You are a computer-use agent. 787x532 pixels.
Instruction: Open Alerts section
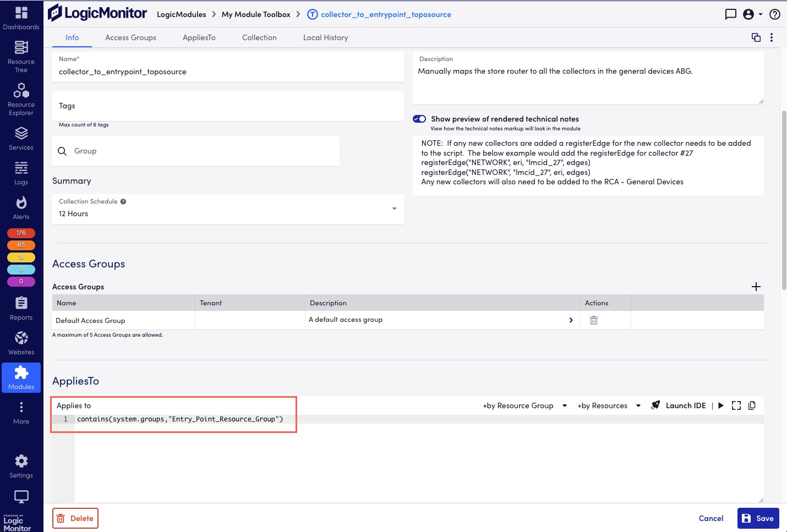(21, 208)
